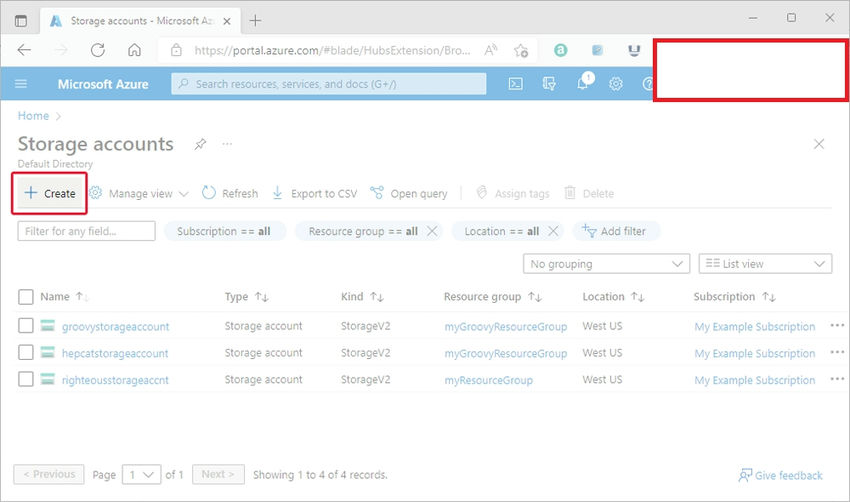
Task: Select the hepcatstorageaccount checkbox
Action: point(25,352)
